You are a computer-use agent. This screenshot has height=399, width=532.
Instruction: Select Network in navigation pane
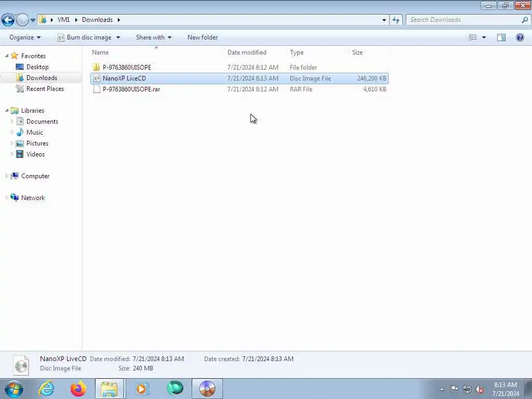click(x=33, y=198)
